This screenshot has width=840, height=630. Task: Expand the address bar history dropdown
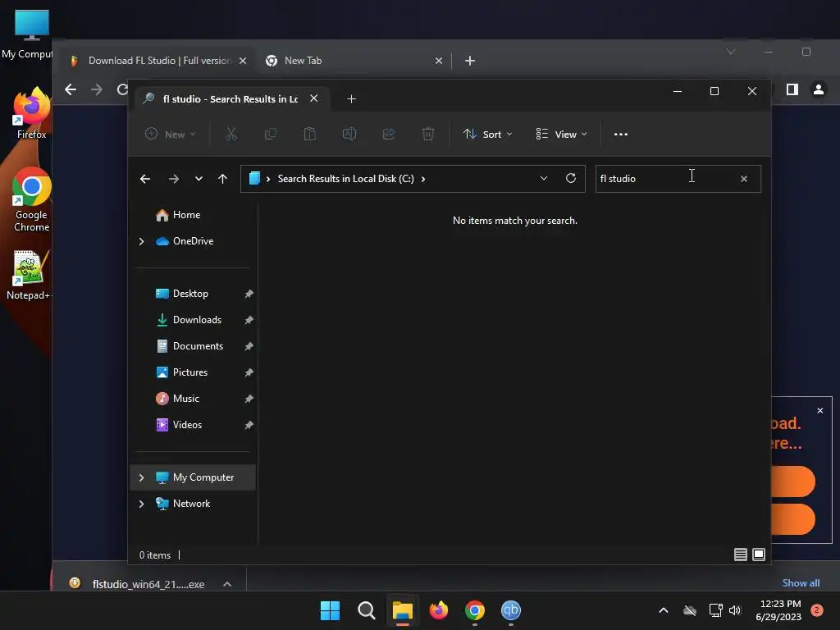point(544,178)
